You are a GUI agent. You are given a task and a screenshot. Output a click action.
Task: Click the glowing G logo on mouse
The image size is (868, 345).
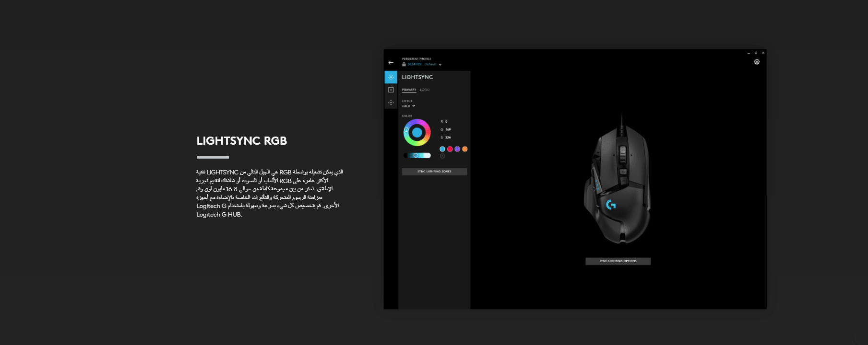(x=611, y=205)
